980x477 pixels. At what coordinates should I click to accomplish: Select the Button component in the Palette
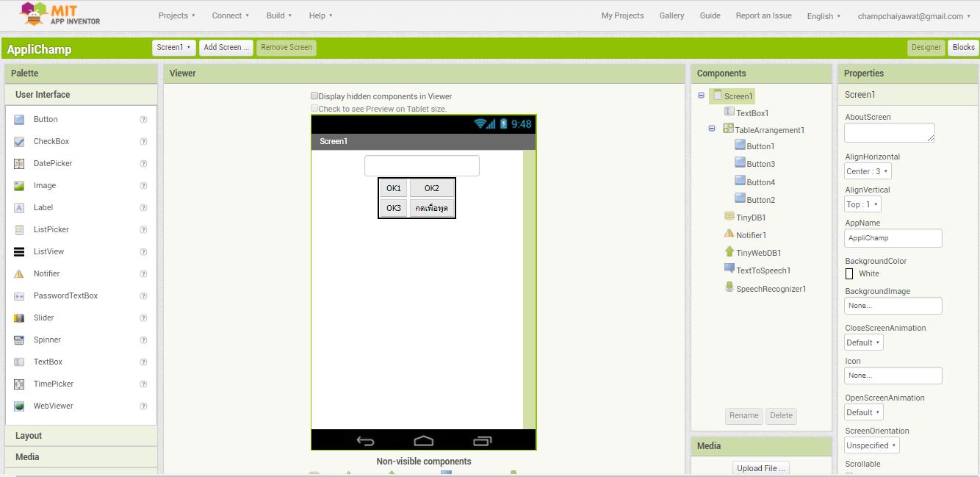46,119
